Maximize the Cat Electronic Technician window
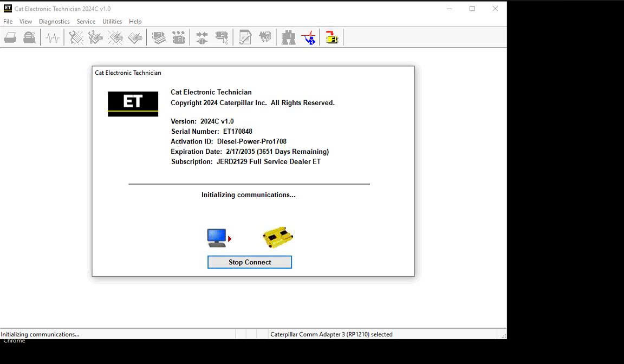This screenshot has width=624, height=364. [x=472, y=8]
